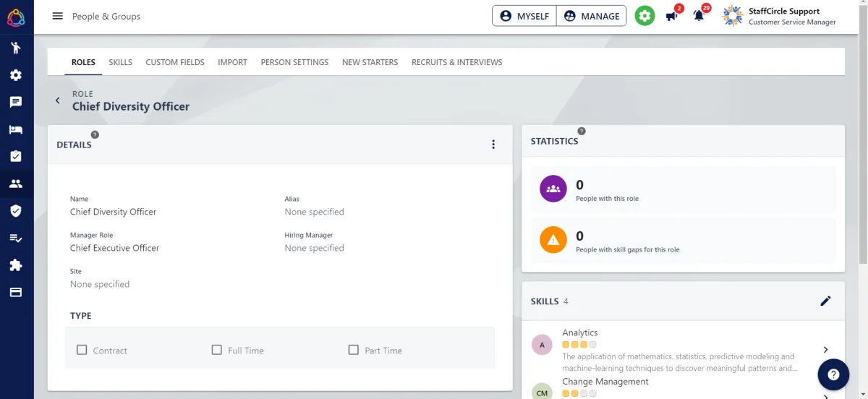Screen dimensions: 868x399
Task: Click the help icon above Details
Action: pyautogui.click(x=95, y=134)
